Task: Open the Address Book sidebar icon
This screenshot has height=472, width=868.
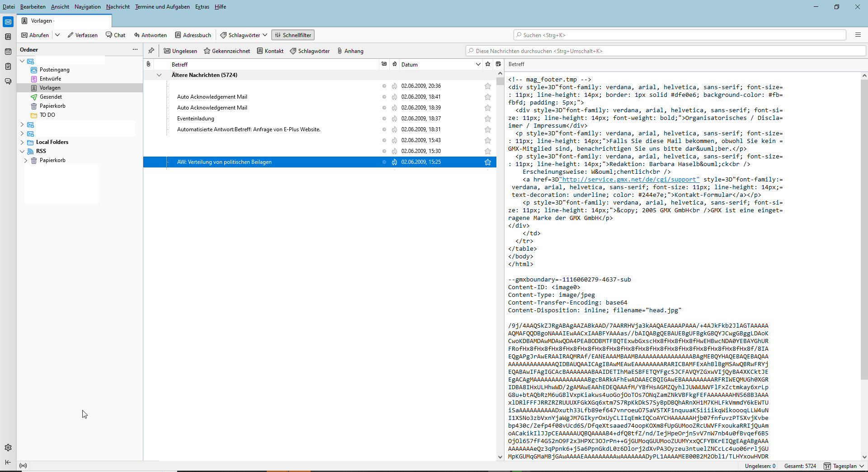Action: pos(8,37)
